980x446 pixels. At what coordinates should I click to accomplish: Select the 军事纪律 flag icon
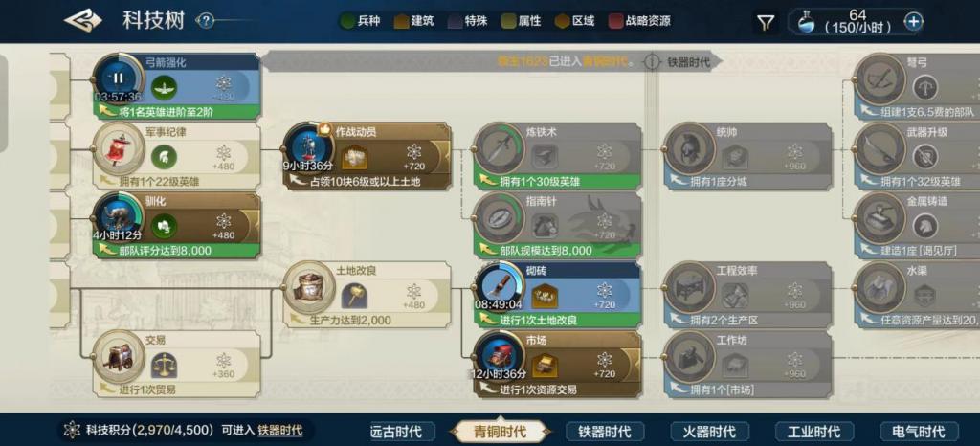point(118,148)
